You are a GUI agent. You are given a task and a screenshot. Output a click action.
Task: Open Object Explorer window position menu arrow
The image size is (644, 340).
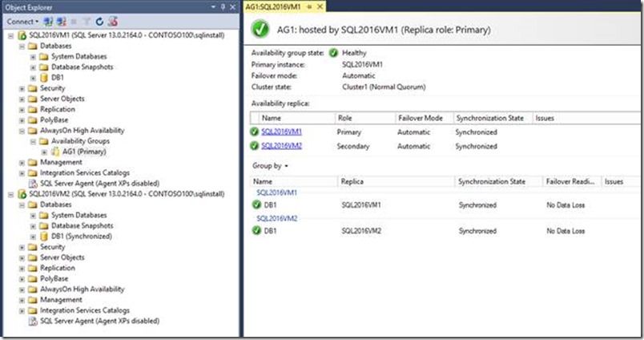coord(213,7)
